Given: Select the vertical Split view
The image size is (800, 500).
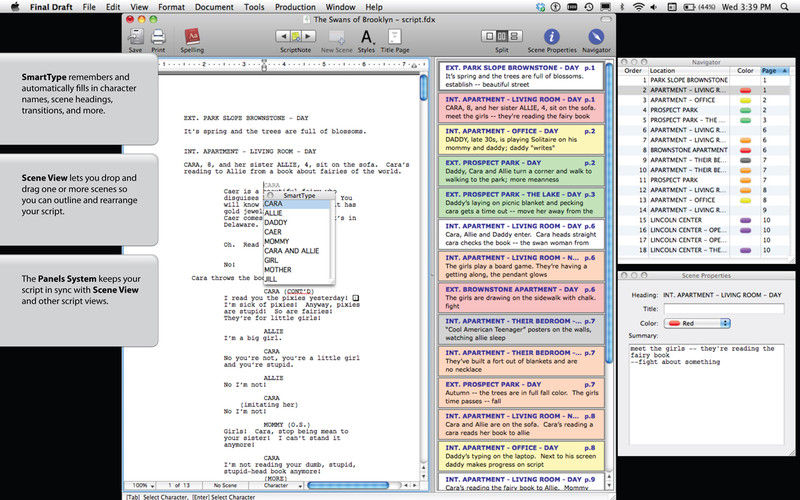Looking at the screenshot, I should pos(502,36).
